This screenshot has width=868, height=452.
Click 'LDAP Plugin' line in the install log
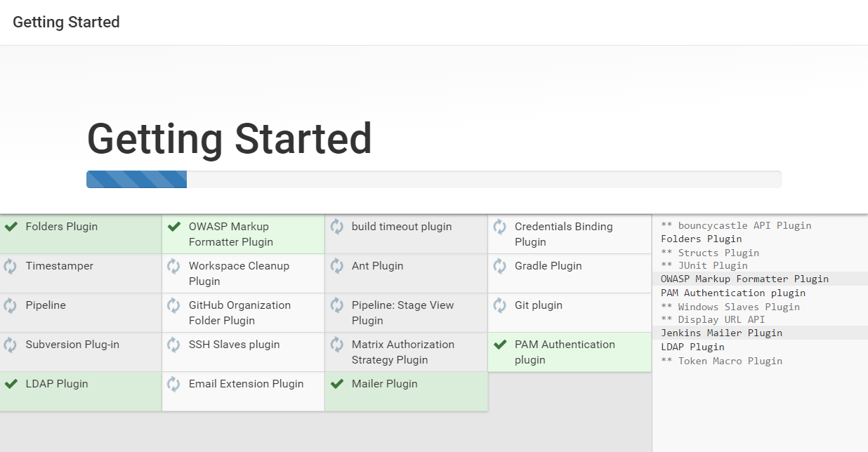click(x=692, y=347)
